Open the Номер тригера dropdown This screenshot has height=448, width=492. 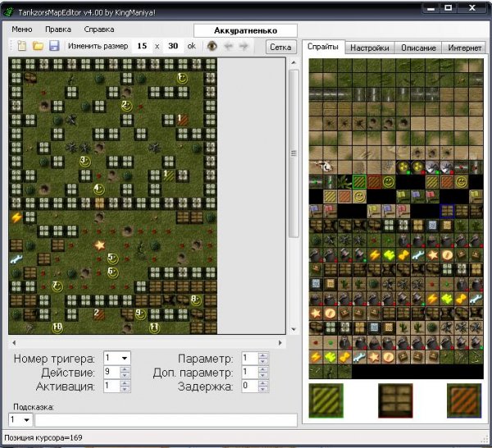click(125, 359)
